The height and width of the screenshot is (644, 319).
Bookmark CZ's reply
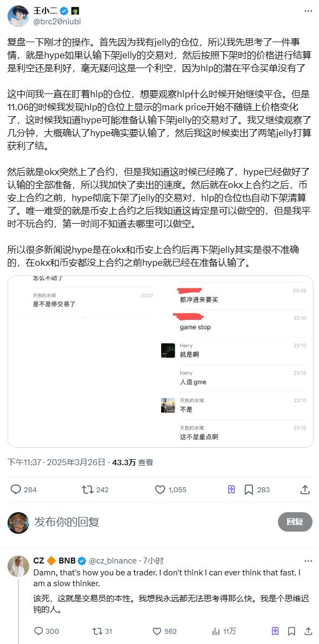tap(291, 631)
